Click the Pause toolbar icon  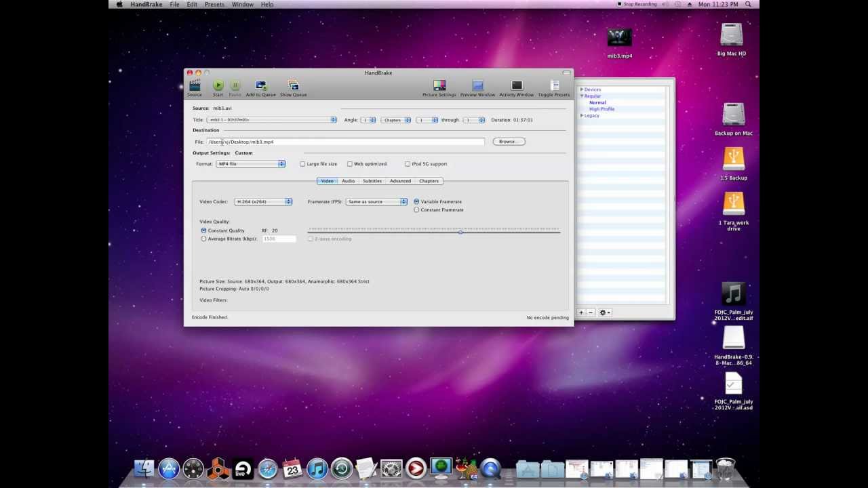[x=235, y=85]
